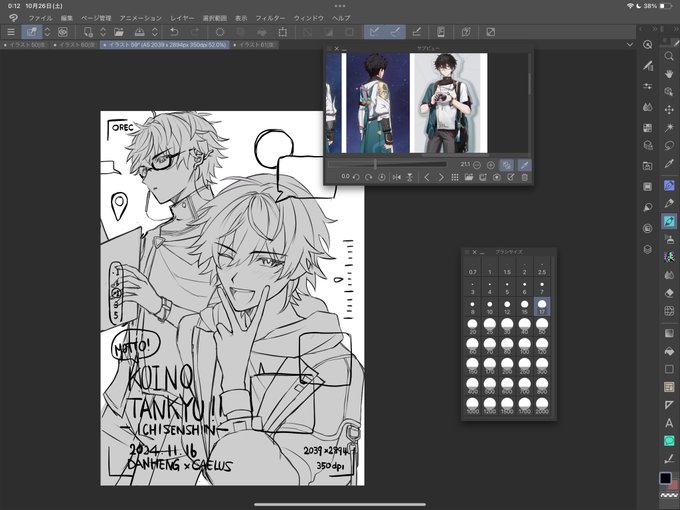Flip Sub View image horizontally

pos(397,177)
